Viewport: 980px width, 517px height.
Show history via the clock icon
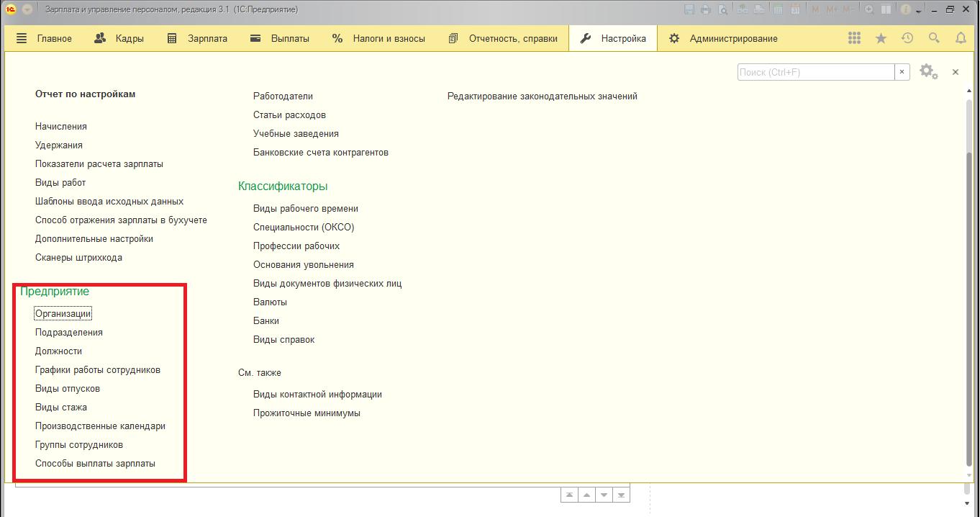[907, 38]
